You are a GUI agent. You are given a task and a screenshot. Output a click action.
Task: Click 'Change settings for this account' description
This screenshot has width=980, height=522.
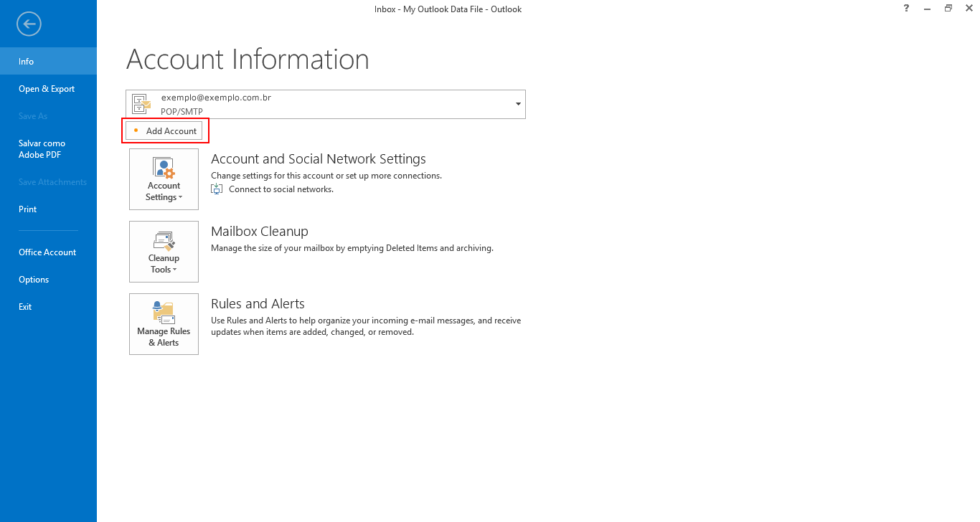click(x=326, y=176)
